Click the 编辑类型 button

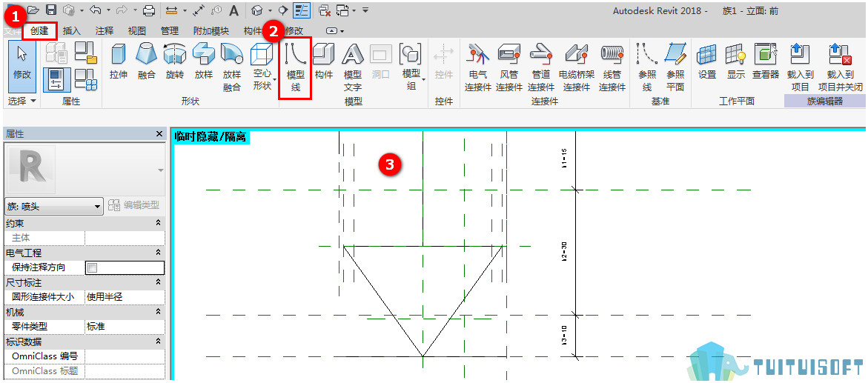[x=134, y=205]
